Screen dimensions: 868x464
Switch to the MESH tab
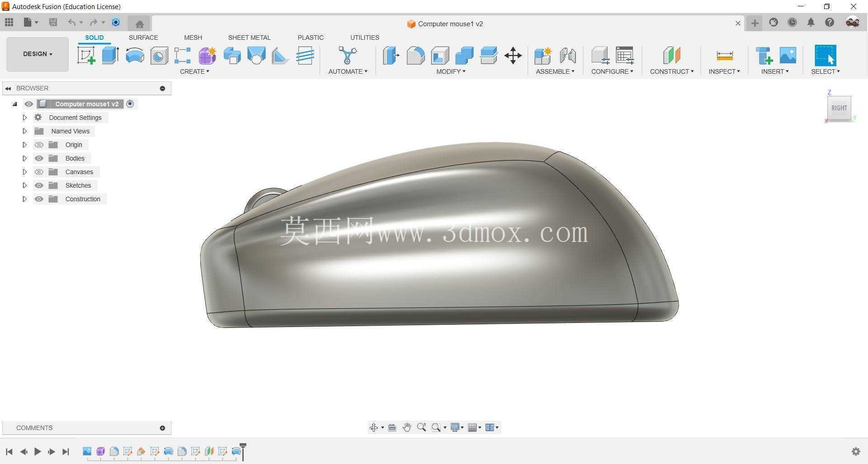[193, 38]
